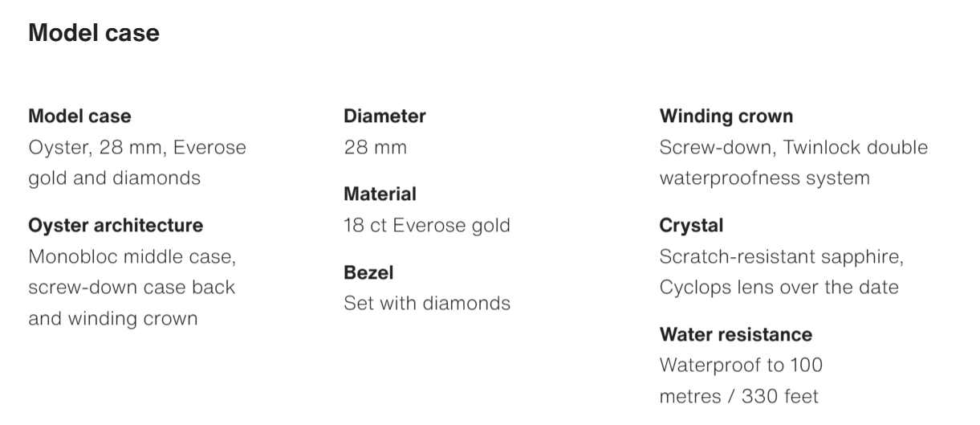Screen dimensions: 980x425
Task: Click the "Set with diamonds" value
Action: [427, 304]
